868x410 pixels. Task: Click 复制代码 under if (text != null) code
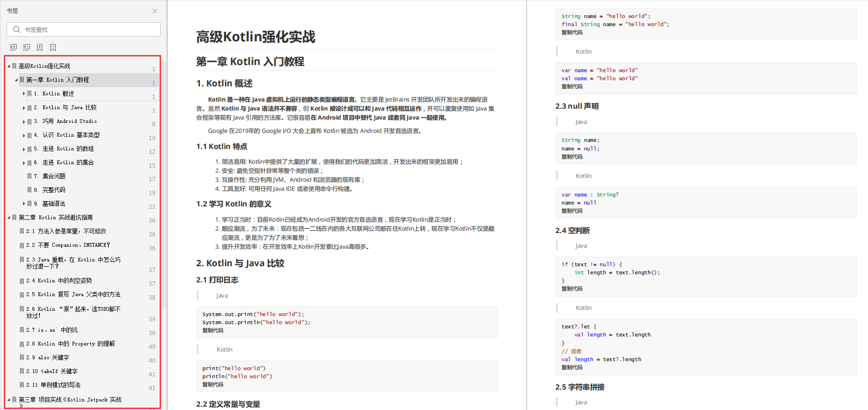[572, 289]
